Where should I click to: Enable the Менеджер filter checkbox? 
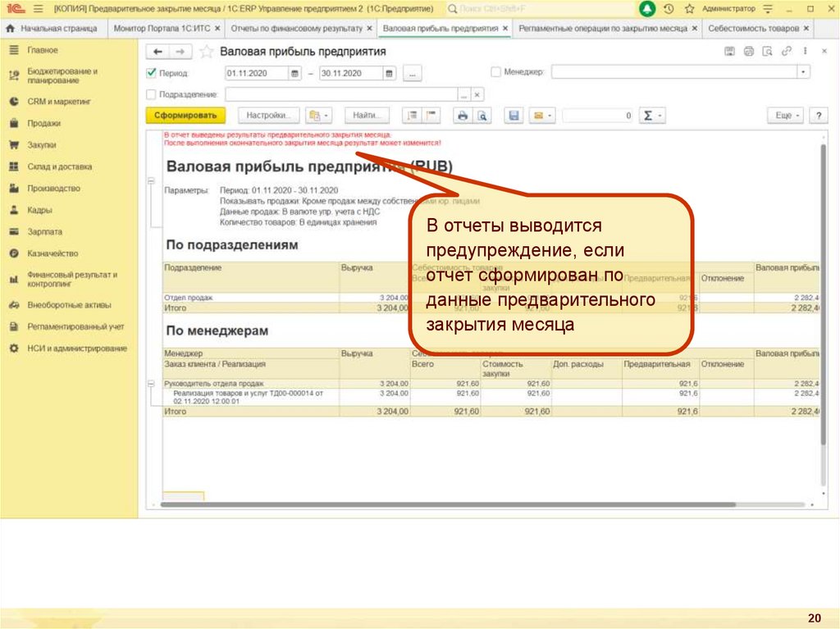coord(495,72)
